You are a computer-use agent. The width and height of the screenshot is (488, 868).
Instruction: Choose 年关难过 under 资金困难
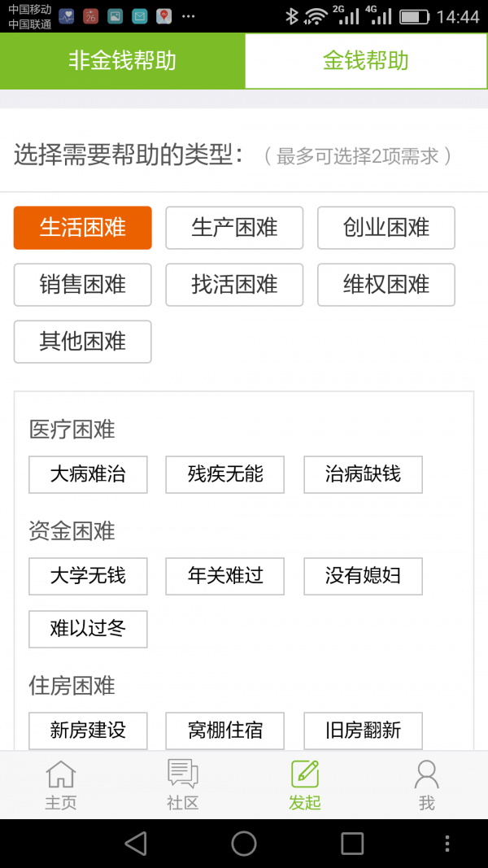(x=224, y=576)
